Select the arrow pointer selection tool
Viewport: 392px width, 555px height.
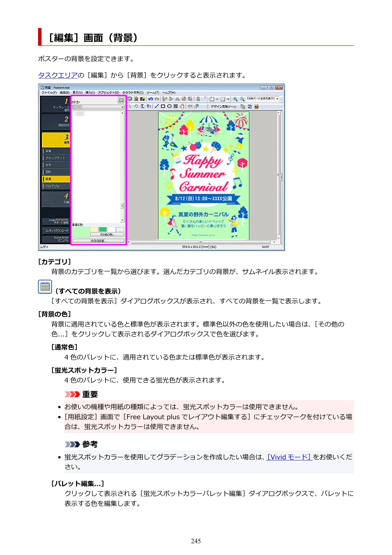[x=130, y=106]
